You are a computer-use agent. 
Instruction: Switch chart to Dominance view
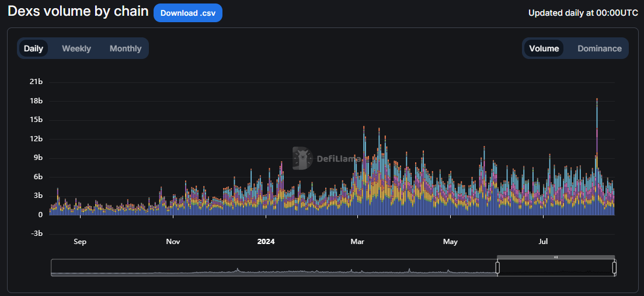point(599,48)
